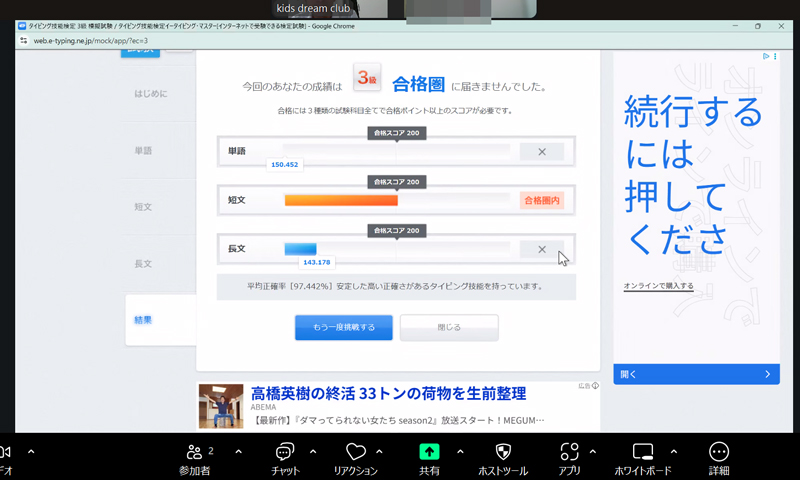800x480 pixels.
Task: Click the 閉じる button
Action: point(449,327)
